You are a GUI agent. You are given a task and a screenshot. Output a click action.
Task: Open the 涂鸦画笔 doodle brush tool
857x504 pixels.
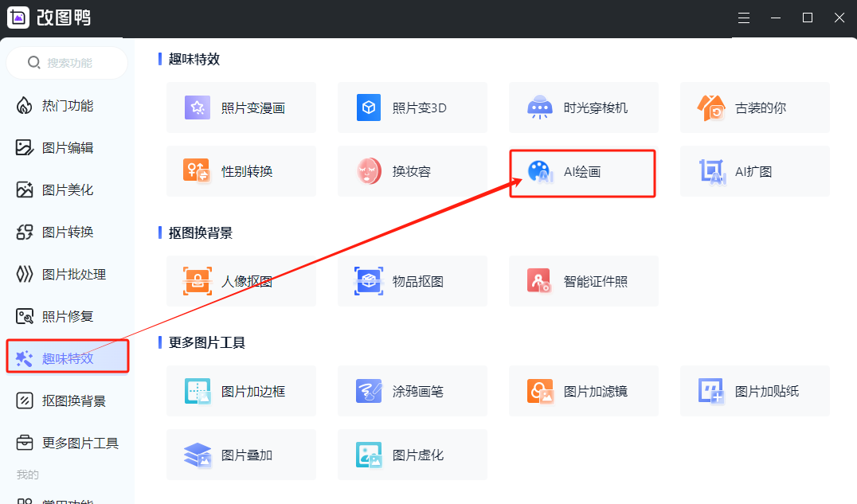[412, 391]
